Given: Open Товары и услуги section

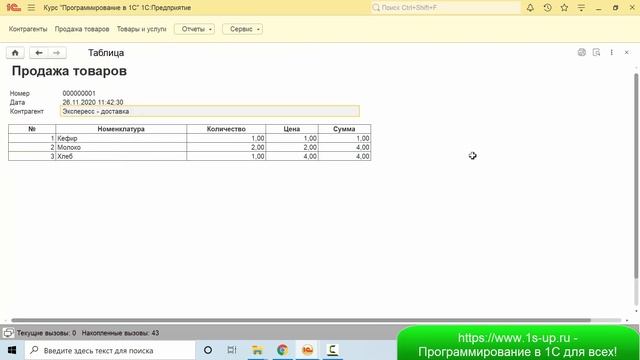Looking at the screenshot, I should [x=142, y=29].
